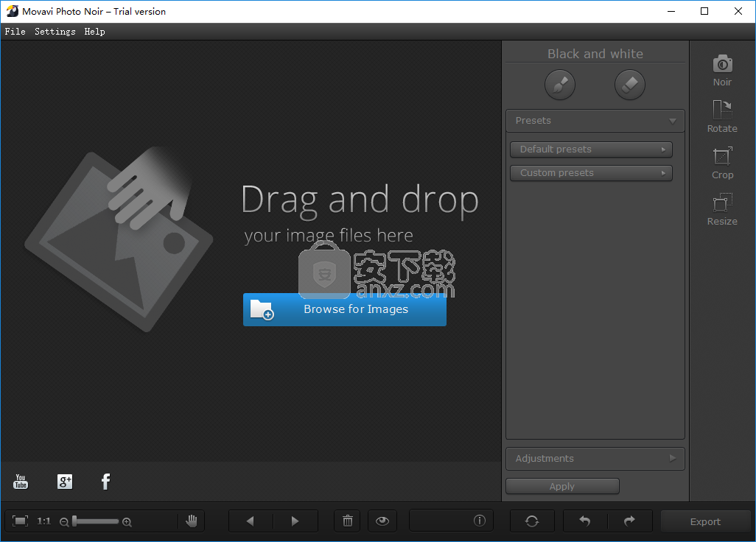Open the Rotate tool

pos(722,116)
